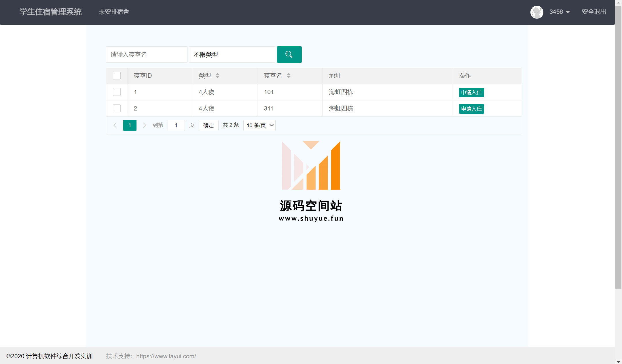Go to the previous page arrow

(x=115, y=125)
